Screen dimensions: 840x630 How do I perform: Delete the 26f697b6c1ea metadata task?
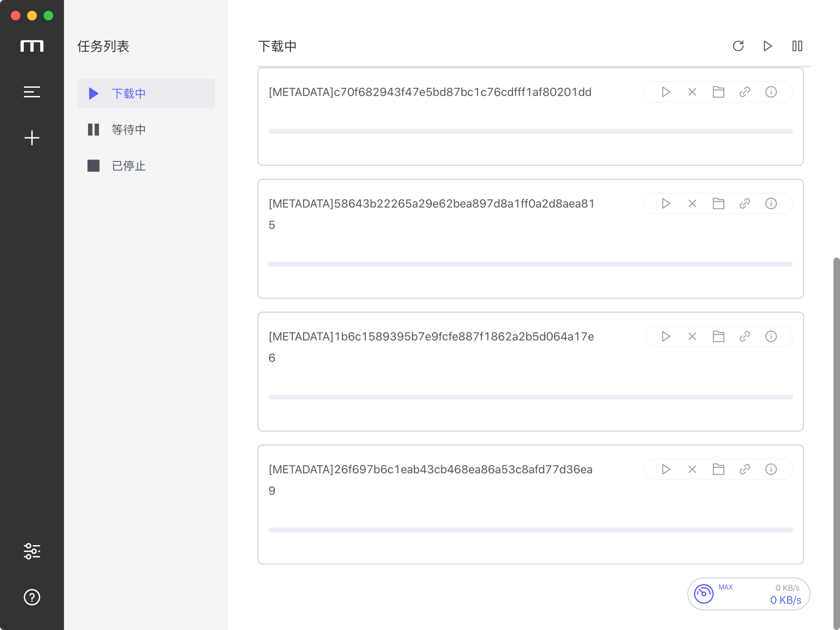692,469
